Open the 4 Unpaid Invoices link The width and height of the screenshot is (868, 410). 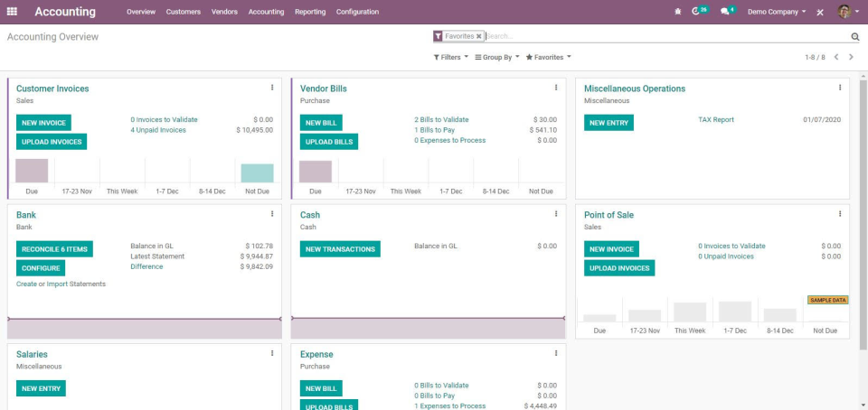(x=158, y=130)
